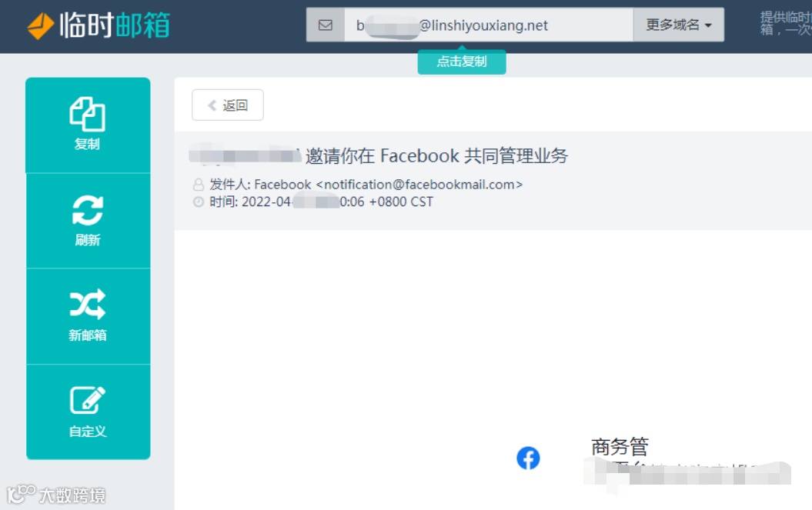The height and width of the screenshot is (510, 812).
Task: Click the person icon next to 发件人
Action: coord(199,185)
